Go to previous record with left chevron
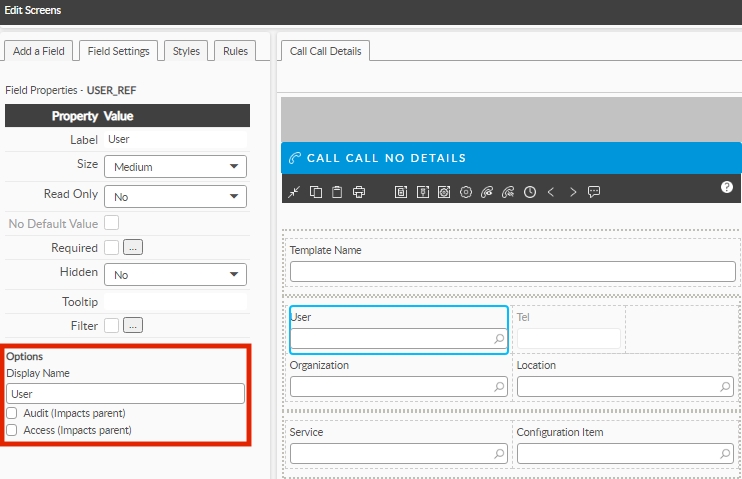The height and width of the screenshot is (479, 742). [x=551, y=191]
